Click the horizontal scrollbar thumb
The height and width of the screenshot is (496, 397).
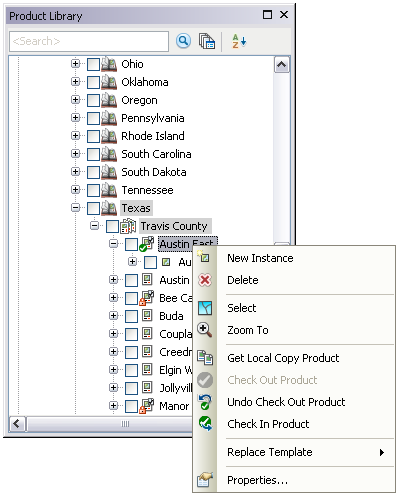coord(110,424)
